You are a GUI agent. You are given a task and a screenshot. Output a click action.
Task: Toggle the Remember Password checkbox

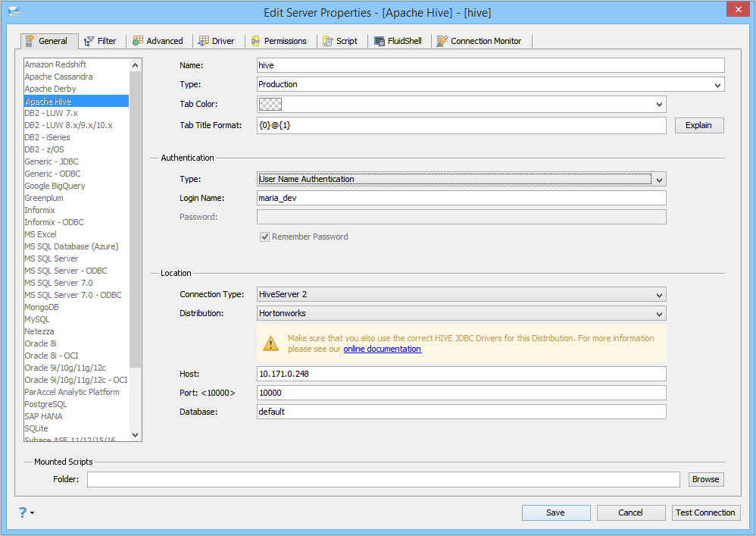265,237
